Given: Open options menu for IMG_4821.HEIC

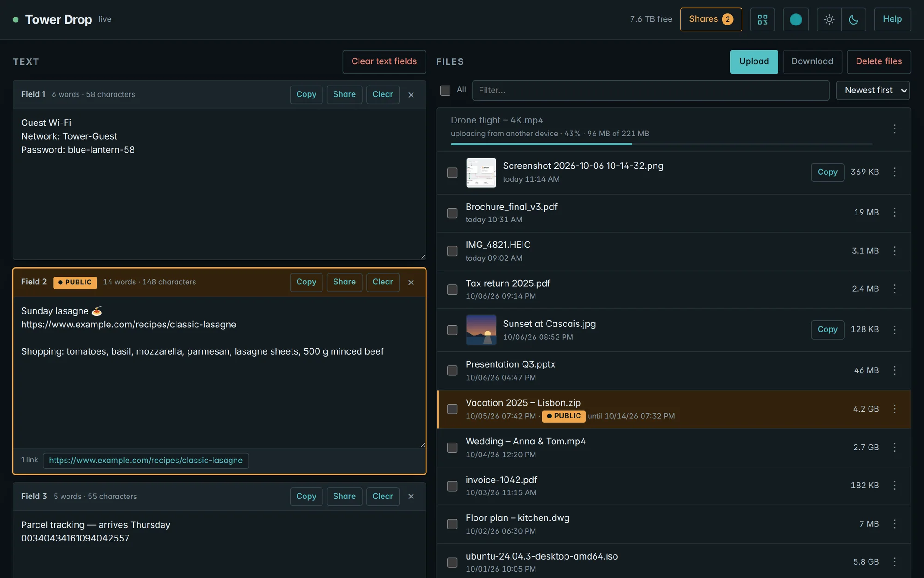Looking at the screenshot, I should click(x=895, y=251).
